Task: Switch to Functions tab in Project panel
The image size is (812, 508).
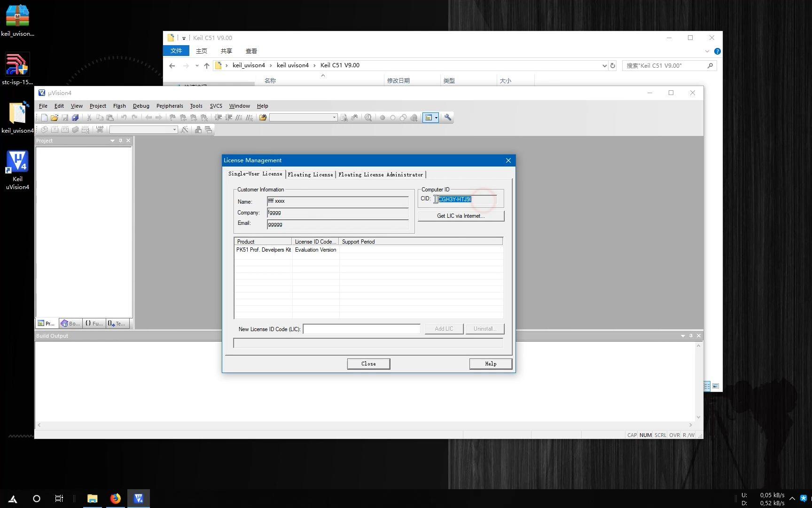Action: click(x=94, y=324)
